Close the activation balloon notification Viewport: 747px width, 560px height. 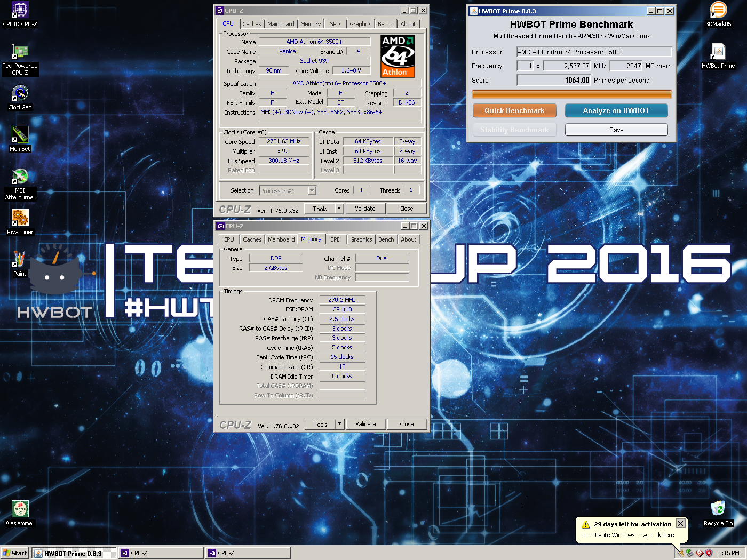pos(680,524)
